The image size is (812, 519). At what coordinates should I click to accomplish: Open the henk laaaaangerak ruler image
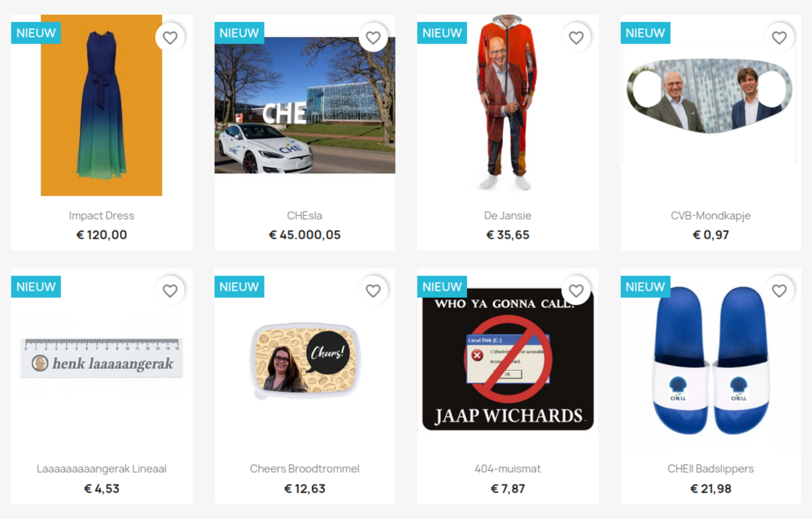point(102,358)
